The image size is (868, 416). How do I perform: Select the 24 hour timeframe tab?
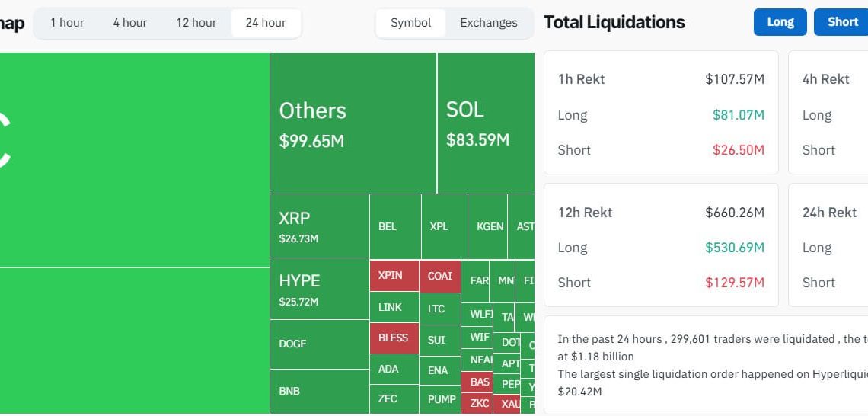click(266, 23)
